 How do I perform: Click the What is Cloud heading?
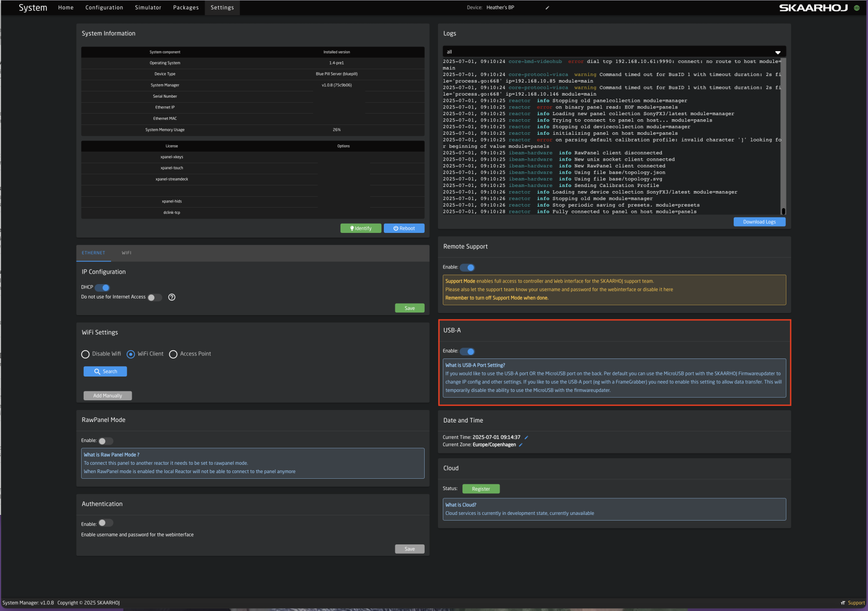pos(461,505)
